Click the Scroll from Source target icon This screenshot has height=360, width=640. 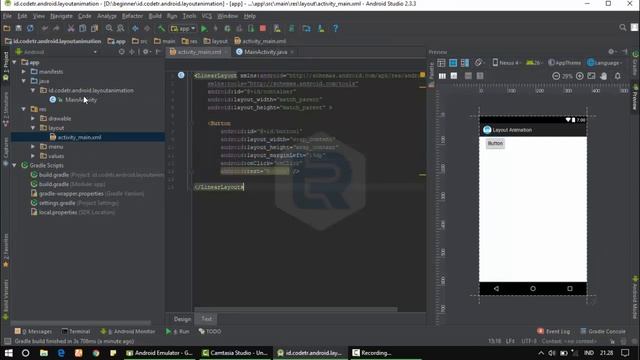pyautogui.click(x=122, y=52)
